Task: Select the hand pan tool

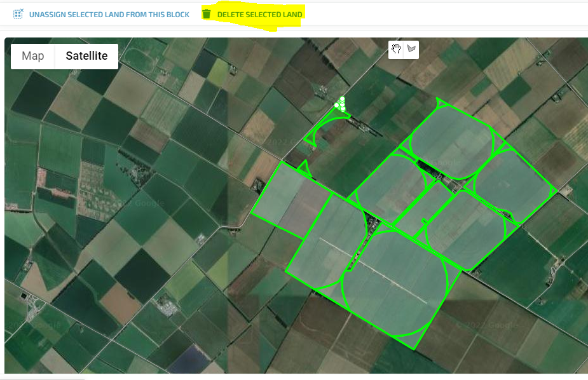Action: coord(396,50)
